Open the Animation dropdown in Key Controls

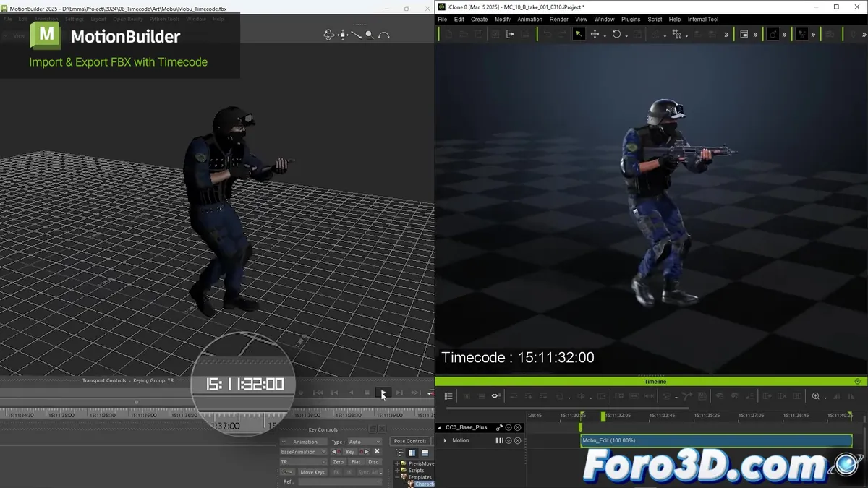click(x=304, y=442)
